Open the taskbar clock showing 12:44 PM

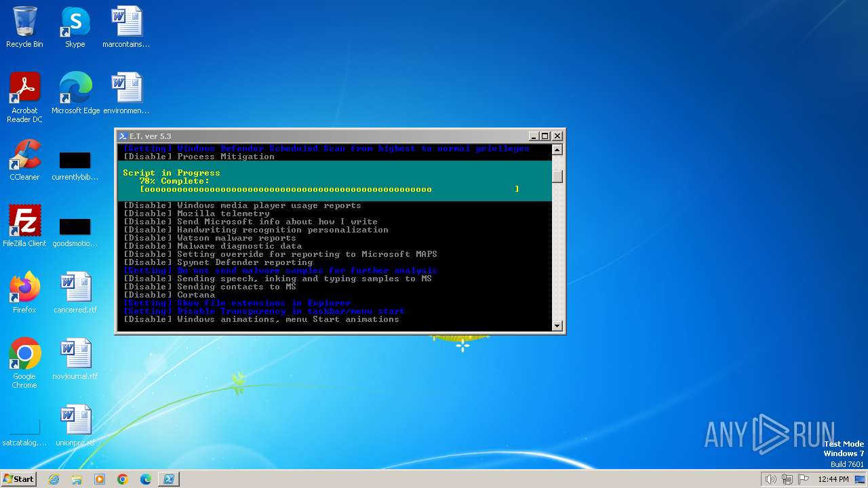pyautogui.click(x=833, y=479)
